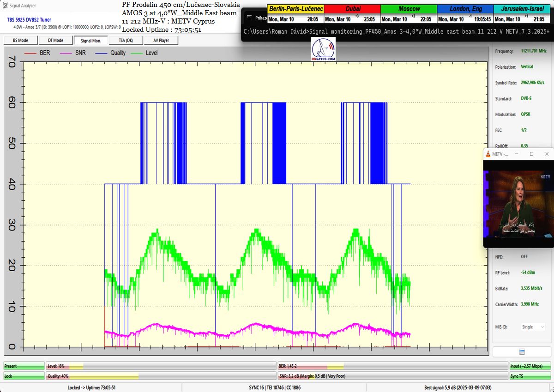Viewport: 554px width, 392px height.
Task: Maximize the METV VLC window
Action: click(531, 154)
